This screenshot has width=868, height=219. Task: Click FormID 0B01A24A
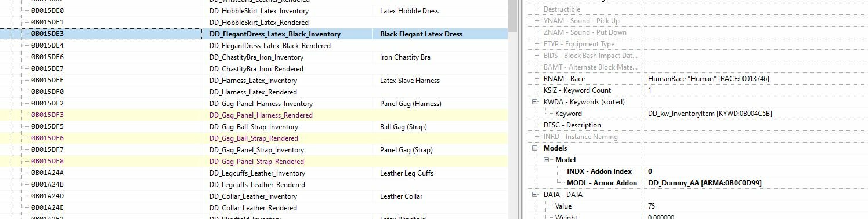[x=48, y=173]
